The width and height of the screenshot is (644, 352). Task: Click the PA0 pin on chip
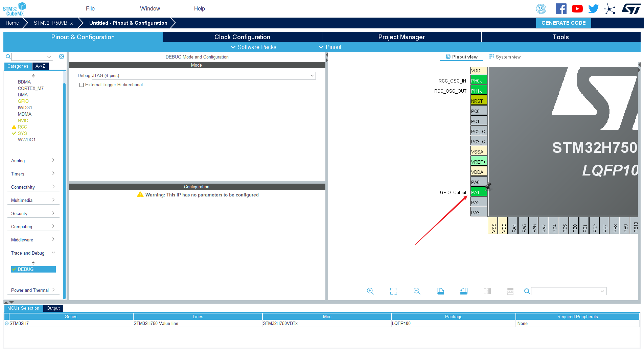coord(479,182)
